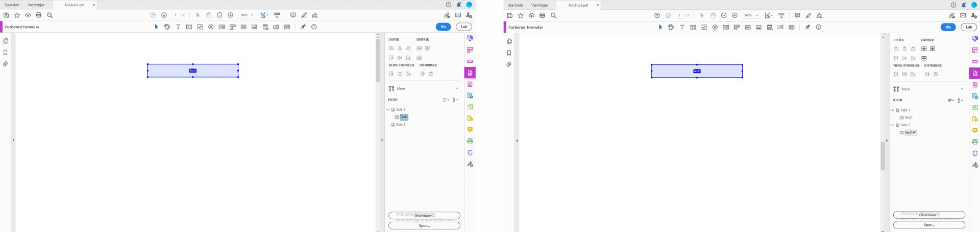
Task: Switch to Værktøjer tab in left window
Action: pyautogui.click(x=36, y=5)
